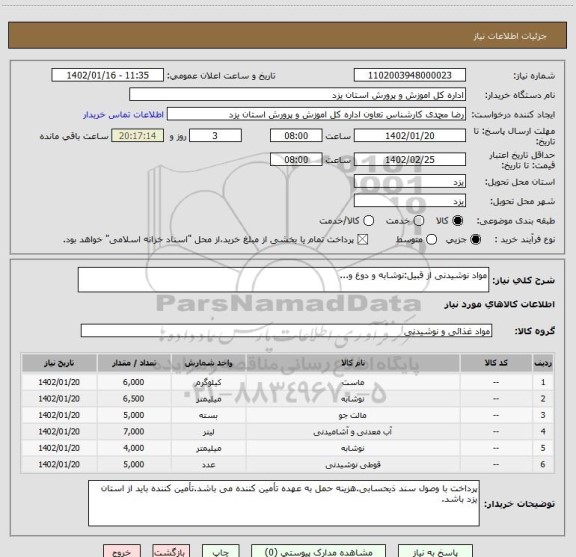Click the buyer organization name field
The width and height of the screenshot is (576, 557).
pyautogui.click(x=298, y=95)
